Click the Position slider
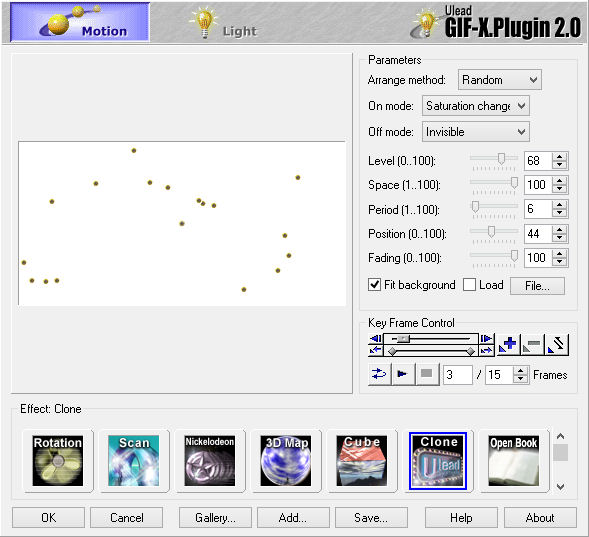Screen dimensions: 589x537 (x=494, y=232)
